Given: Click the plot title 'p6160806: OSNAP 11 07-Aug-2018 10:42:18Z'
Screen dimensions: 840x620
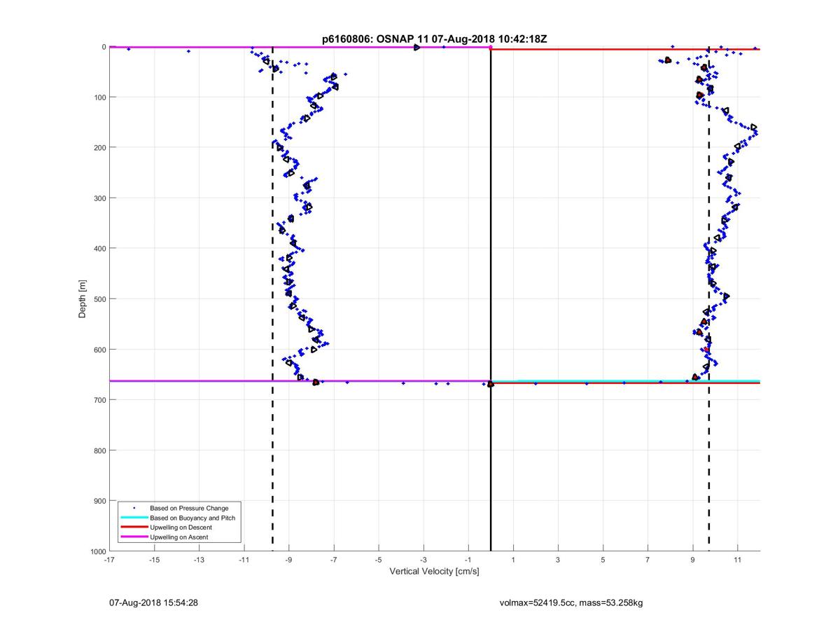Looking at the screenshot, I should tap(434, 39).
